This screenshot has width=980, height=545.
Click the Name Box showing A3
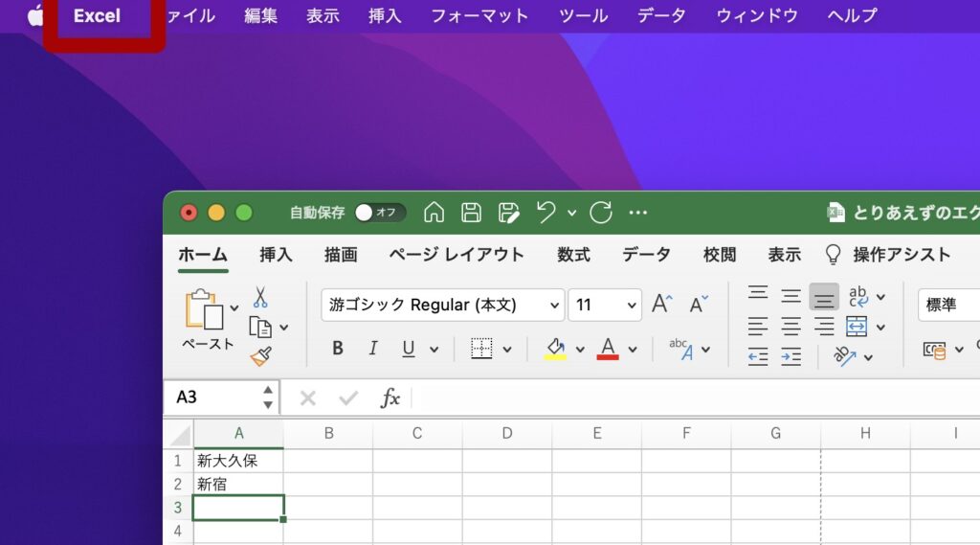(x=221, y=397)
